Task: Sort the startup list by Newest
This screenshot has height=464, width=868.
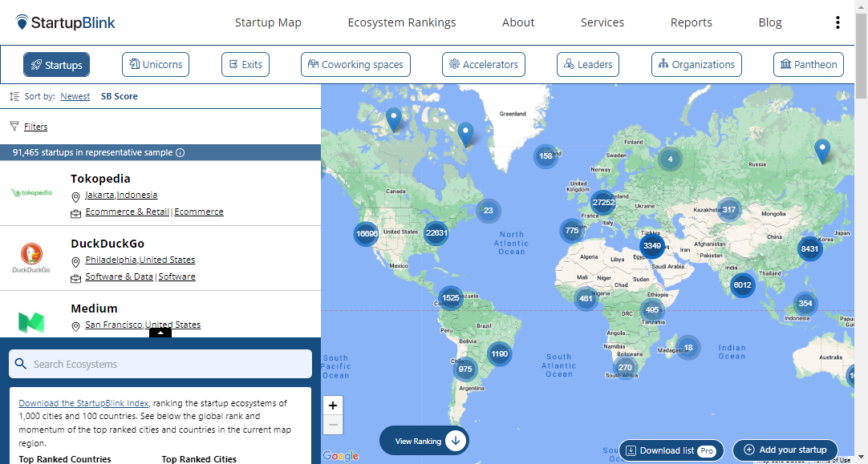Action: pos(75,96)
